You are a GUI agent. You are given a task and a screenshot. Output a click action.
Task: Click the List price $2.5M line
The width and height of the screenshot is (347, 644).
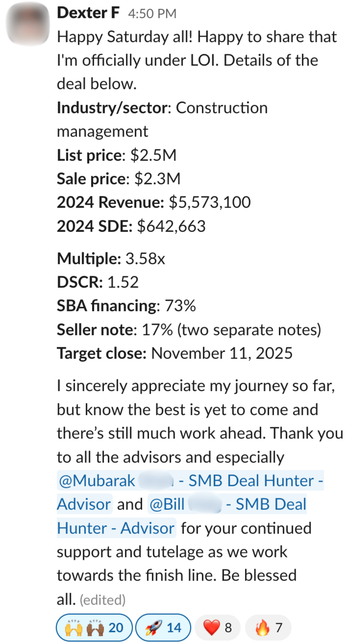[x=117, y=155]
